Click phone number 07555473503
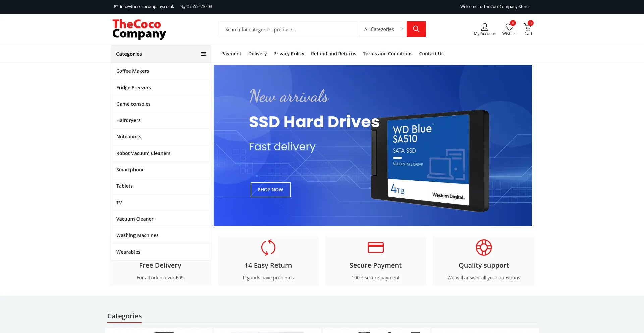 click(x=199, y=7)
